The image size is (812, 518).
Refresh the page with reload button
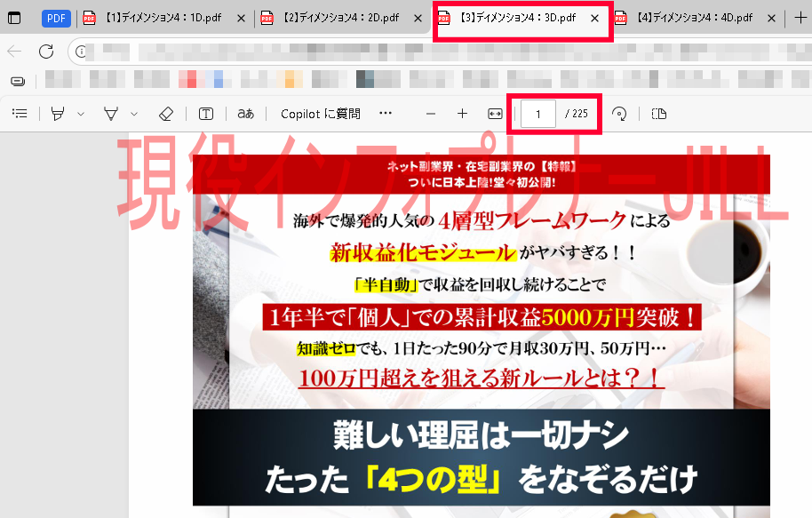coord(46,52)
